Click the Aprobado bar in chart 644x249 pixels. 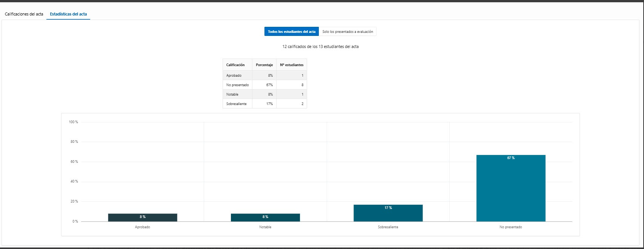click(x=143, y=218)
